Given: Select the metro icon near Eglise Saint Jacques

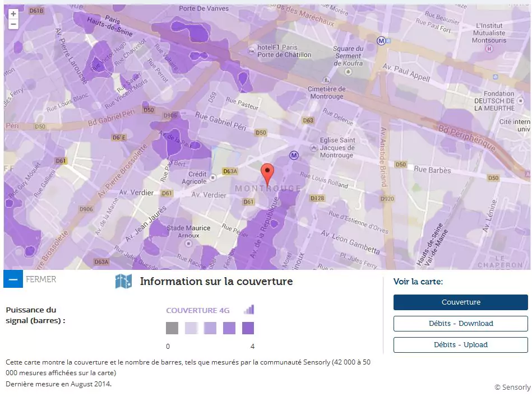Looking at the screenshot, I should tap(294, 155).
